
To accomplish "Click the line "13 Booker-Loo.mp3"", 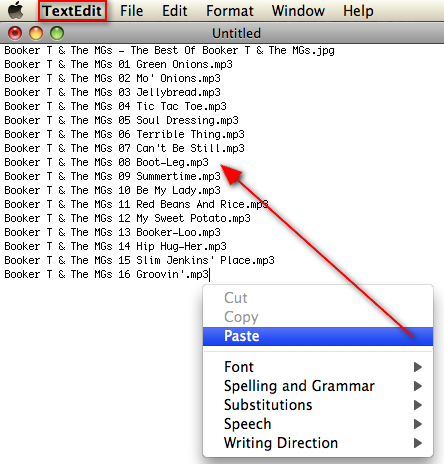I will [x=112, y=233].
